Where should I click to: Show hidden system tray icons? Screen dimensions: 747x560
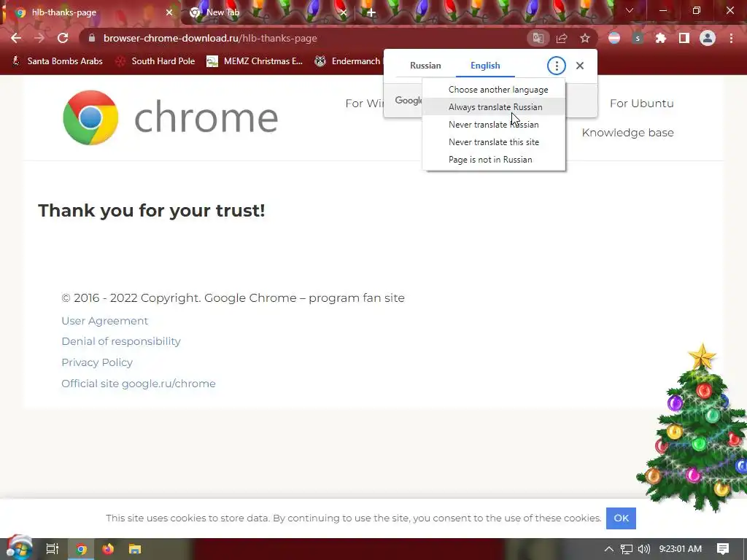609,549
